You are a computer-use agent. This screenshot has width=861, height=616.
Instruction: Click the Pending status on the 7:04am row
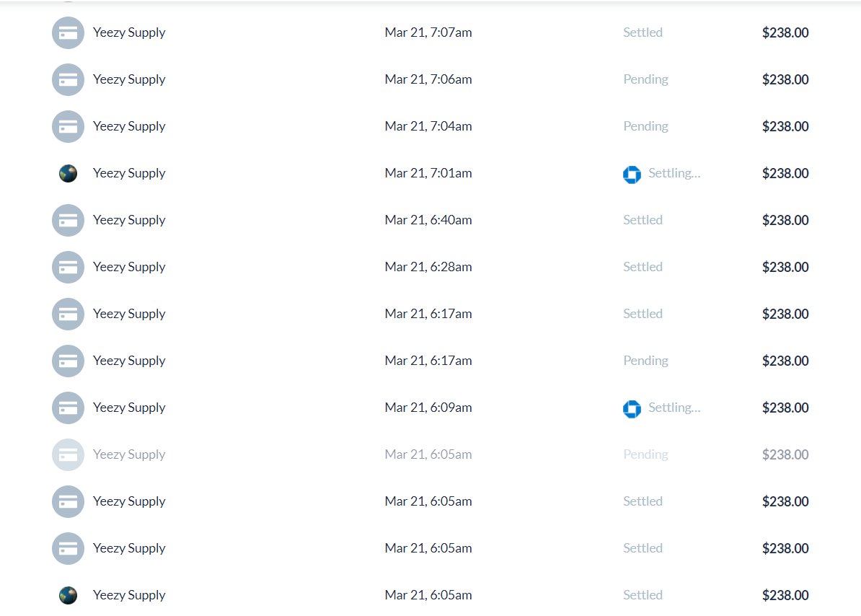(x=645, y=126)
